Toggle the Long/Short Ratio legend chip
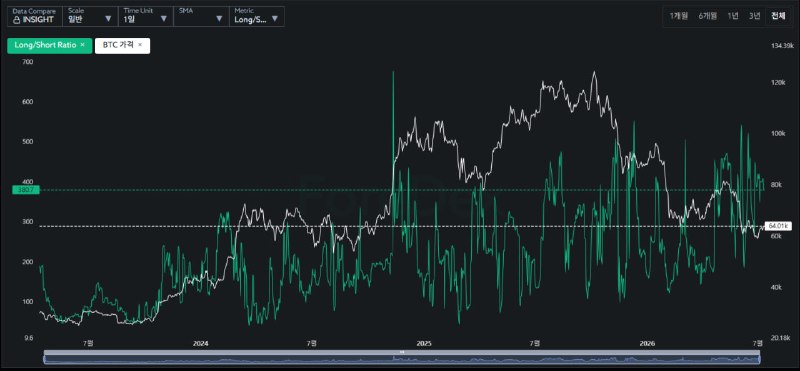The height and width of the screenshot is (371, 800). [x=50, y=45]
